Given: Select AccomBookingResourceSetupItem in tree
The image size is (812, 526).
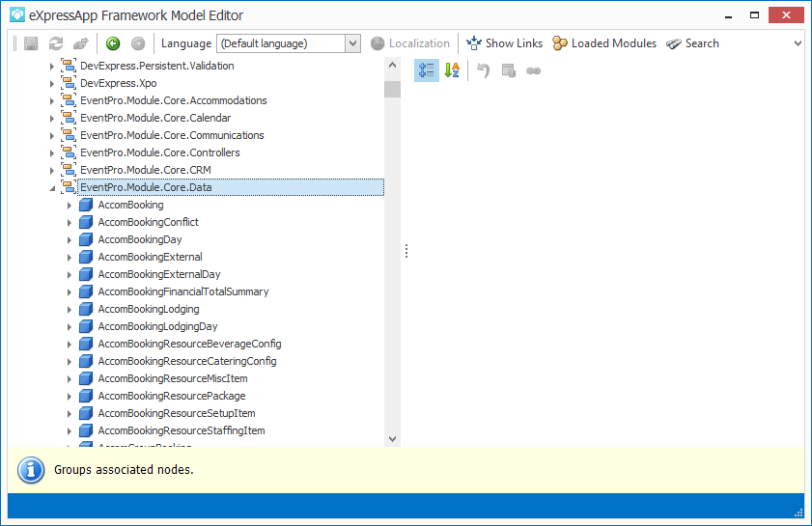Looking at the screenshot, I should click(x=177, y=413).
